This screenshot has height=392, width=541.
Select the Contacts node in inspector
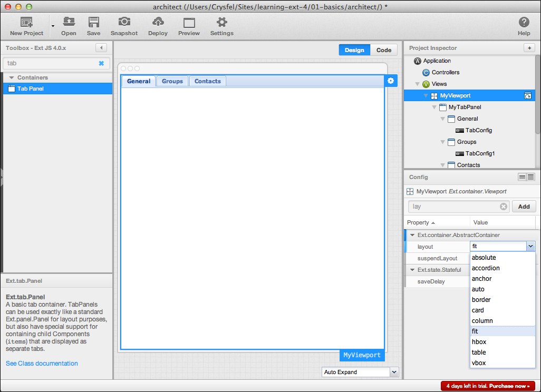tap(469, 165)
